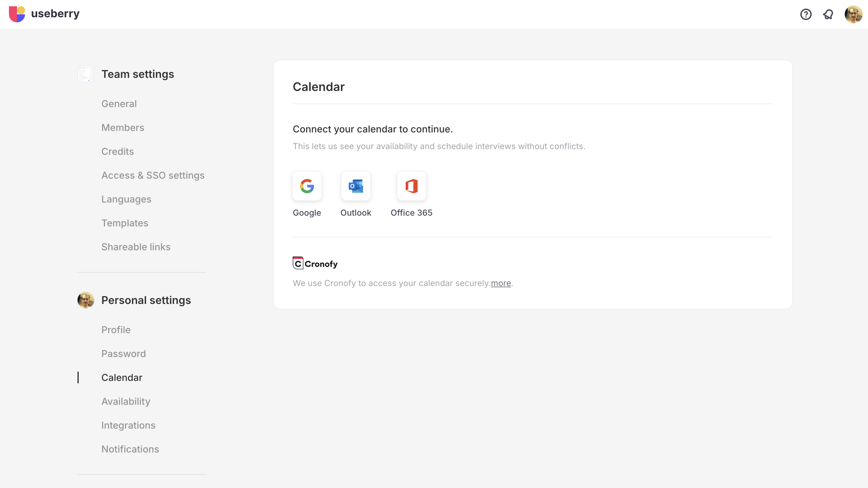Click the useberry wordmark text
This screenshot has width=868, height=488.
tap(55, 14)
